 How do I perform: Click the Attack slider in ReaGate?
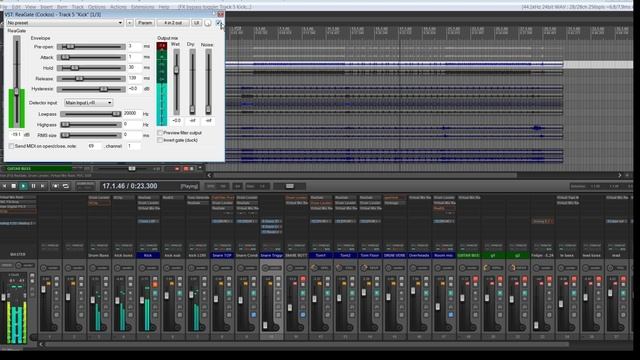(91, 57)
